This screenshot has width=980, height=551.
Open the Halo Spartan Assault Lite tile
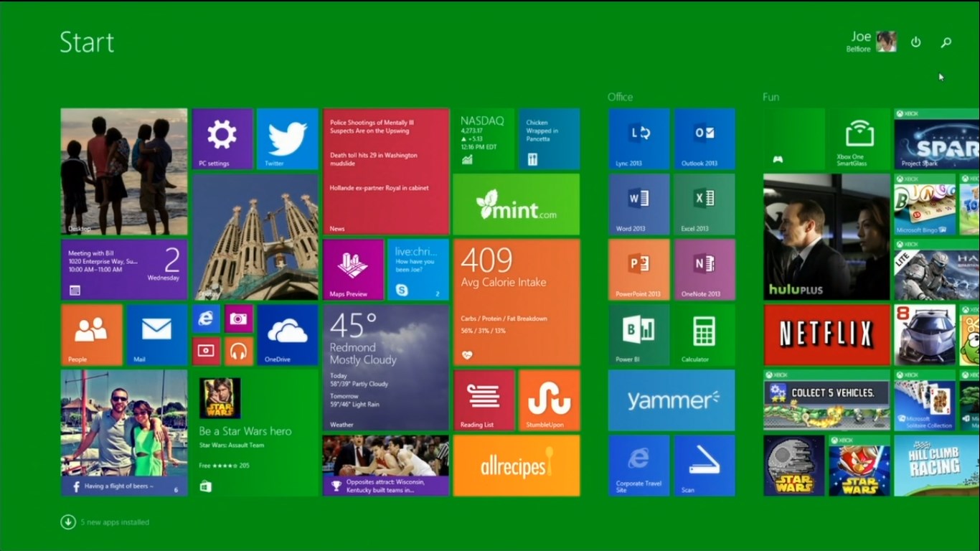pyautogui.click(x=937, y=270)
